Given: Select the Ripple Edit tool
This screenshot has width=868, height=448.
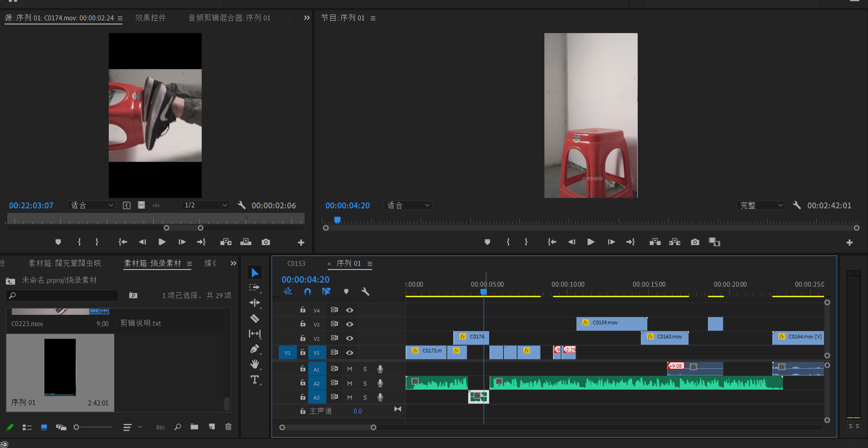Looking at the screenshot, I should tap(255, 303).
